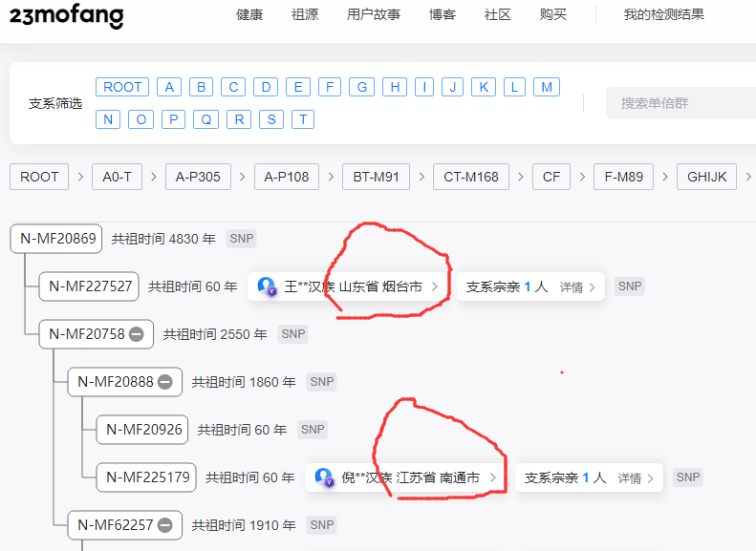Click SNP tag beside N-MF20888
This screenshot has height=551, width=756.
(x=321, y=381)
